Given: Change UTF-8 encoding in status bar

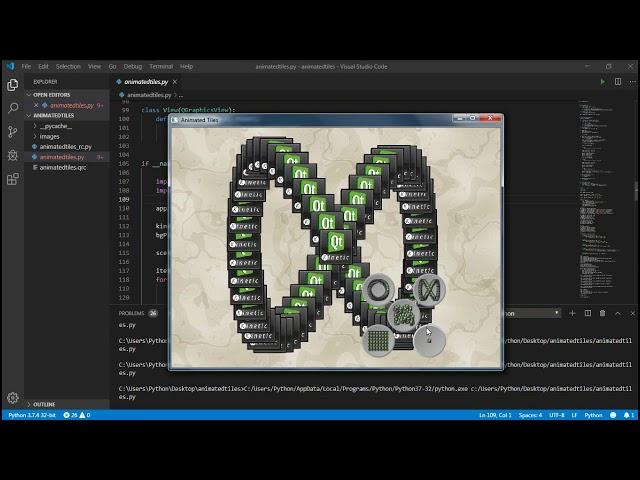Looking at the screenshot, I should pyautogui.click(x=556, y=415).
